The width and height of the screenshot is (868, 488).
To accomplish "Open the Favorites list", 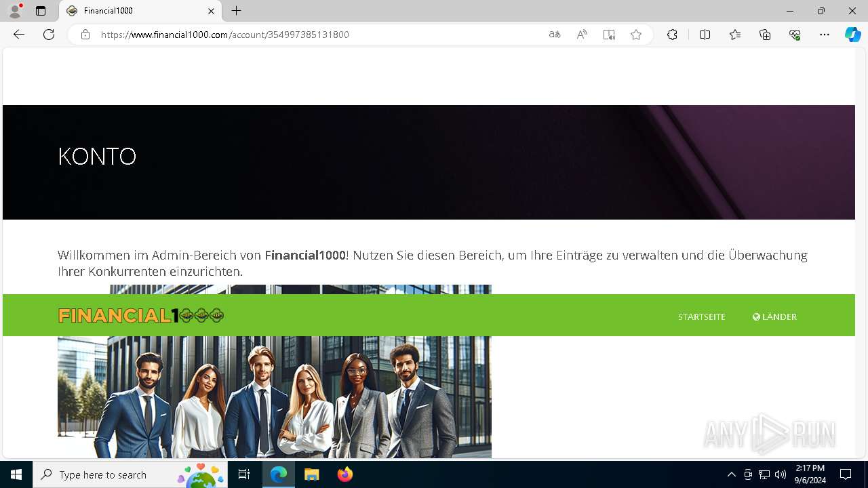I will [x=735, y=35].
